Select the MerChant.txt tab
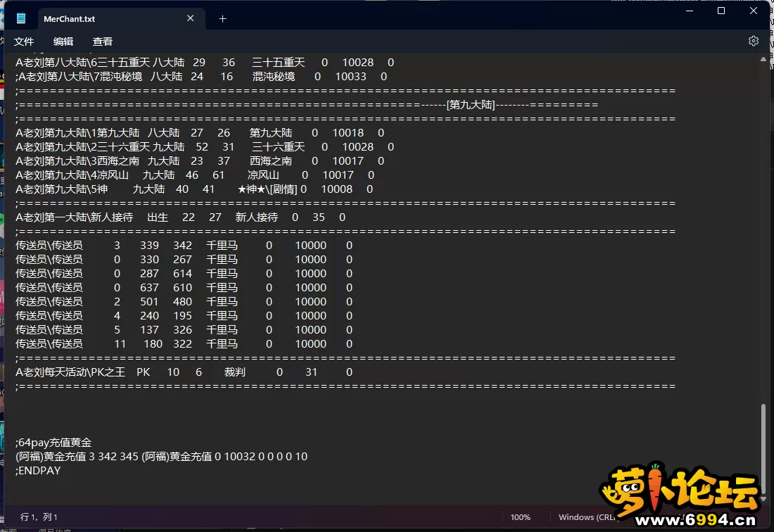The image size is (774, 532). (x=122, y=19)
